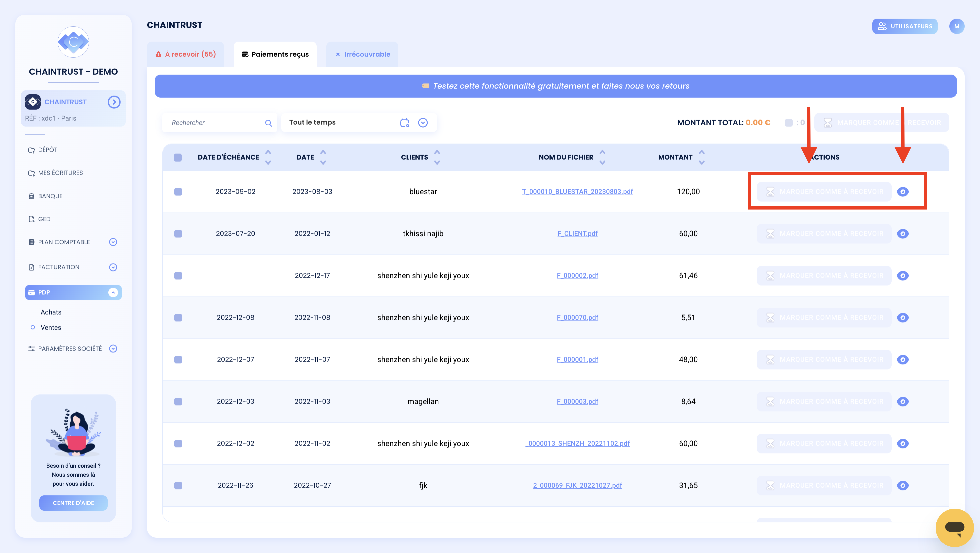This screenshot has width=980, height=553.
Task: View details for the F_000001.pdf row eye icon
Action: point(902,359)
